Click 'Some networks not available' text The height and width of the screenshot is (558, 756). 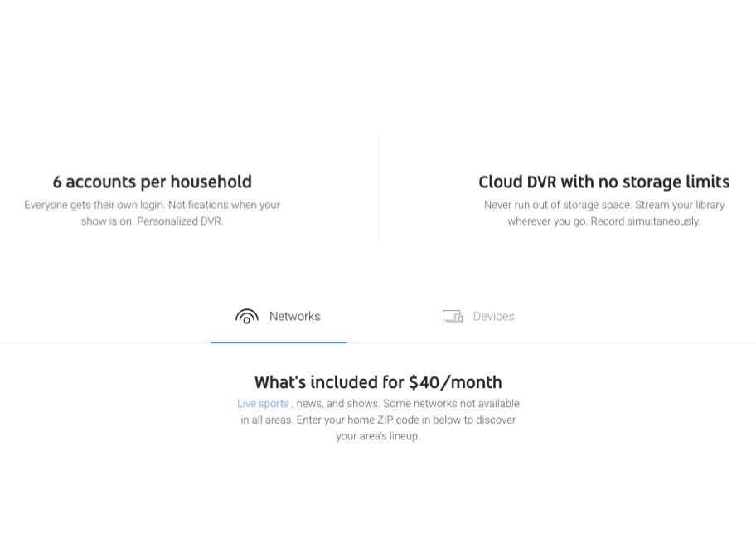click(x=451, y=404)
